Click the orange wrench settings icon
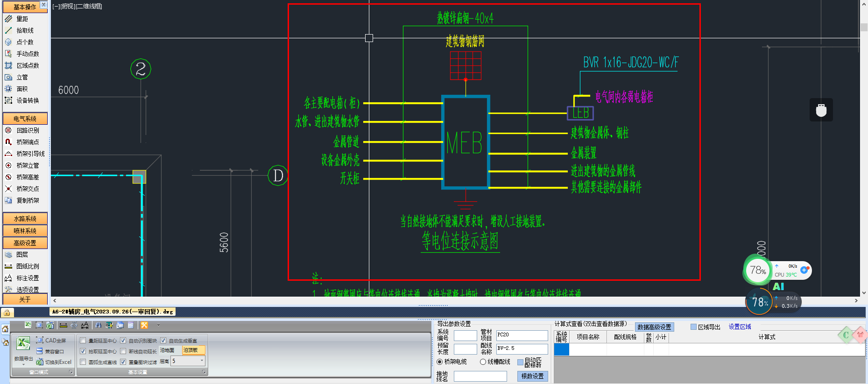Image resolution: width=868 pixels, height=384 pixels. coord(144,325)
